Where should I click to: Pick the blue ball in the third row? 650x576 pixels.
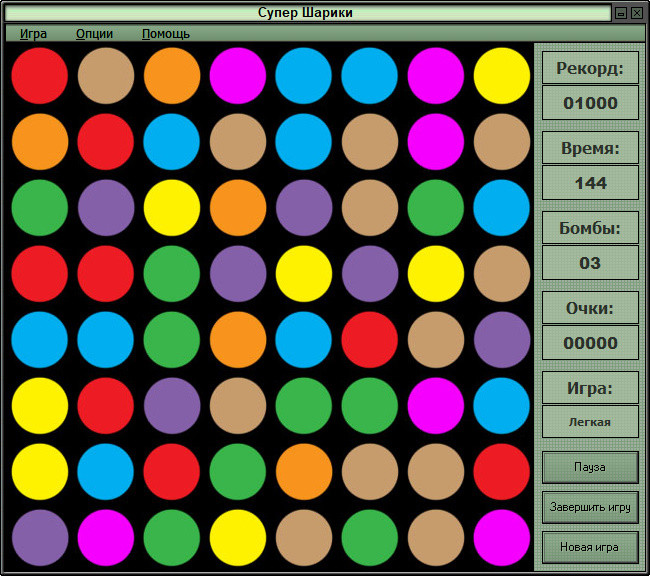(502, 207)
